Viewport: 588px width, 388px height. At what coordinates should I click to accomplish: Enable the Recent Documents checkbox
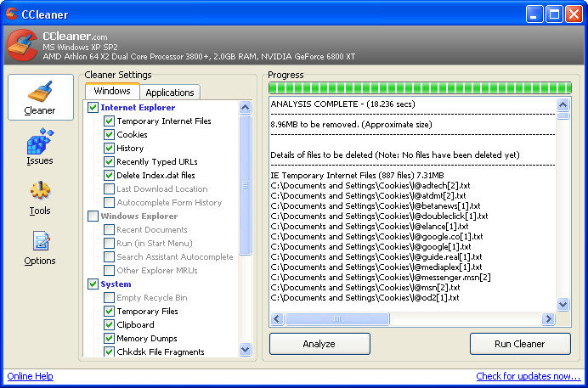pyautogui.click(x=109, y=229)
